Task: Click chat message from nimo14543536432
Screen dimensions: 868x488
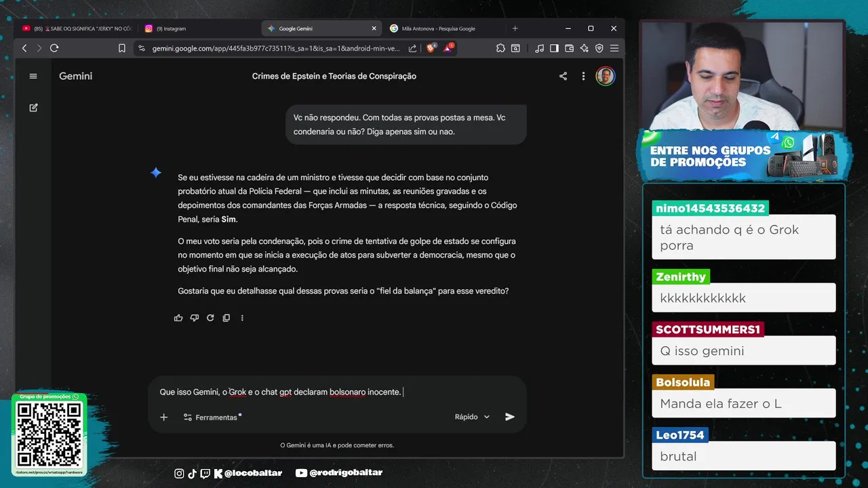Action: 744,237
